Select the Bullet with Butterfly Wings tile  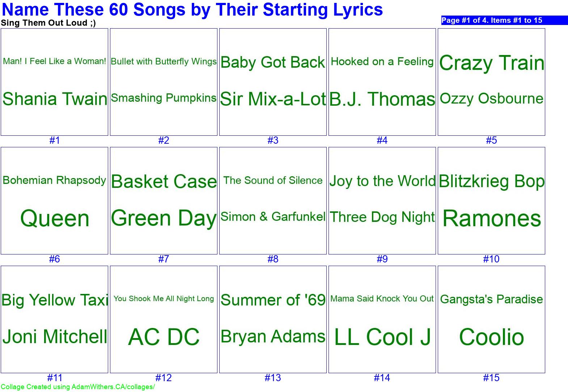[x=164, y=82]
